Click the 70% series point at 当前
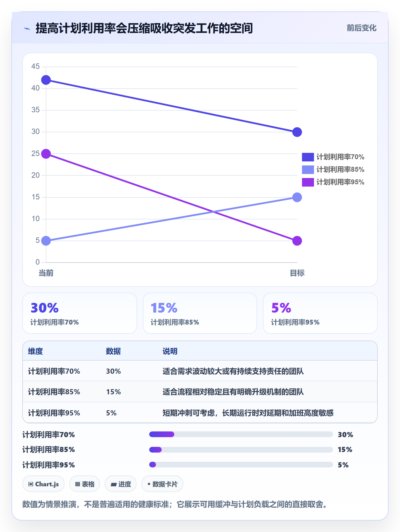 [x=46, y=80]
